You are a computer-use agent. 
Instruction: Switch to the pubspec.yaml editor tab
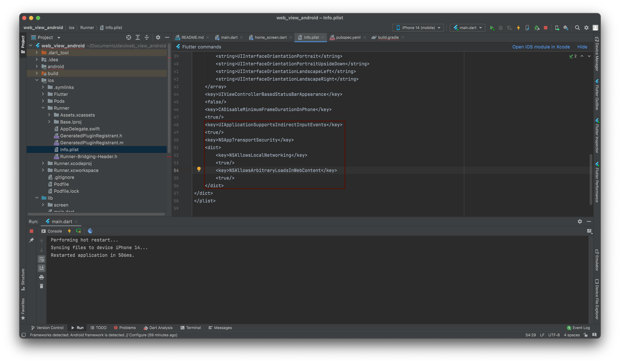[x=348, y=38]
